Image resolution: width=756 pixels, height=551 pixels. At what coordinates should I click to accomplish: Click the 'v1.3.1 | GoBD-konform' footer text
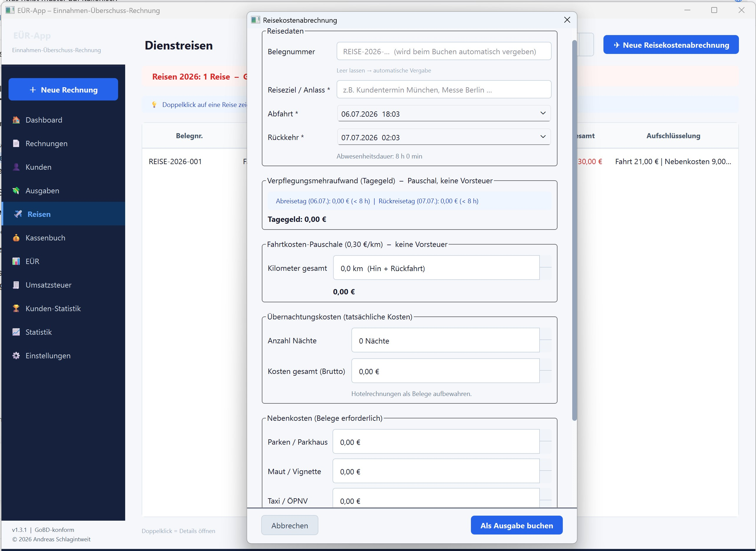pos(43,530)
